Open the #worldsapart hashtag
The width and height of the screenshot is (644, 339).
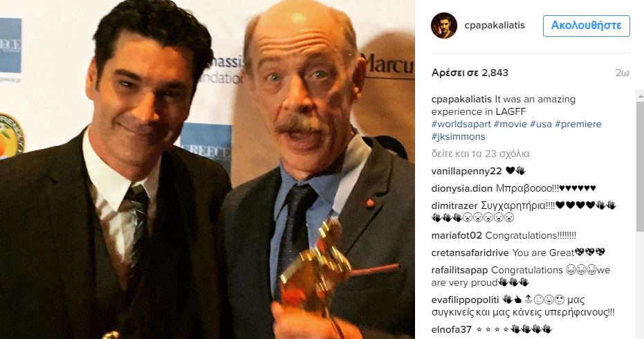click(461, 124)
